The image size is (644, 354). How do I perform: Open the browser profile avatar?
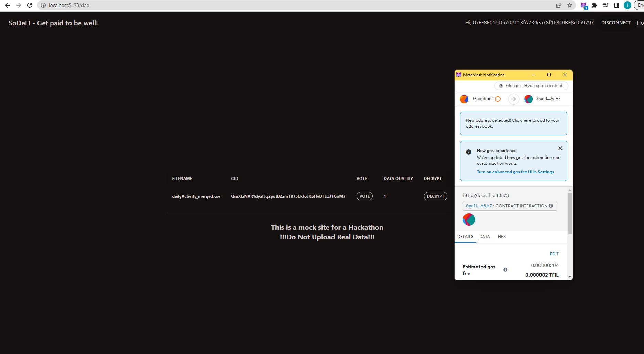627,5
